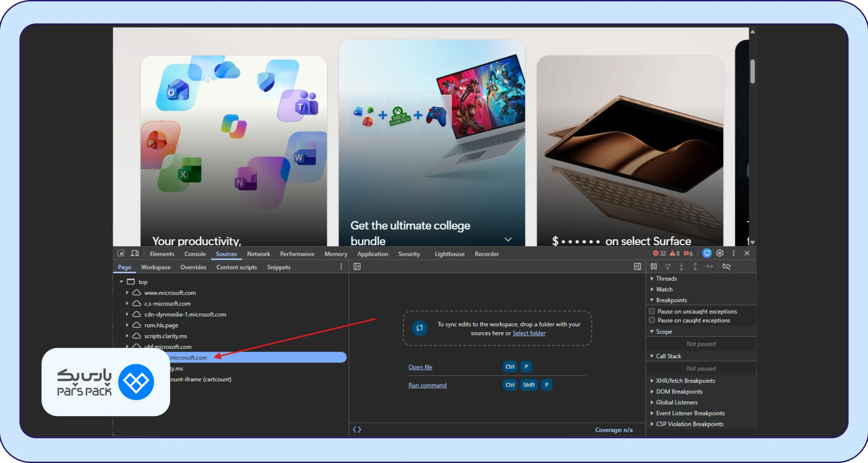868x463 pixels.
Task: Open the Network tab
Action: point(258,254)
